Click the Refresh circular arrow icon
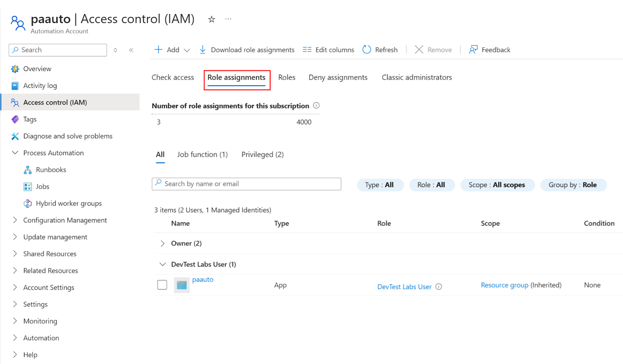Screen dimensions: 623x364 click(367, 50)
